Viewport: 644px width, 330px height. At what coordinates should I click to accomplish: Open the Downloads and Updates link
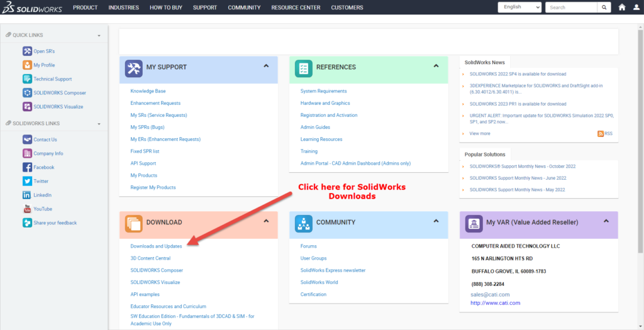point(156,246)
